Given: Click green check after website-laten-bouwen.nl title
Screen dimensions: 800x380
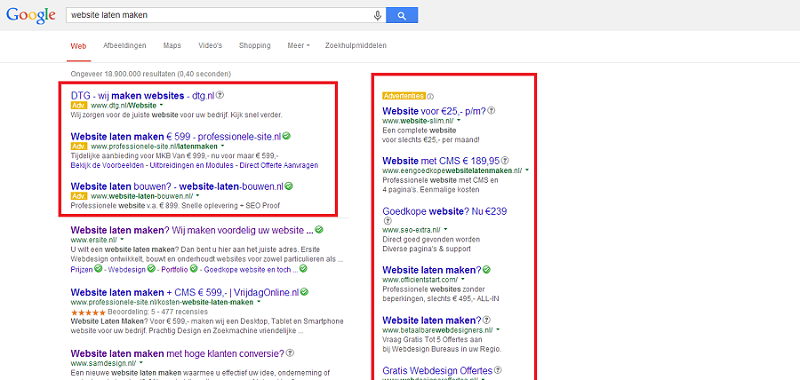Looking at the screenshot, I should [x=289, y=186].
